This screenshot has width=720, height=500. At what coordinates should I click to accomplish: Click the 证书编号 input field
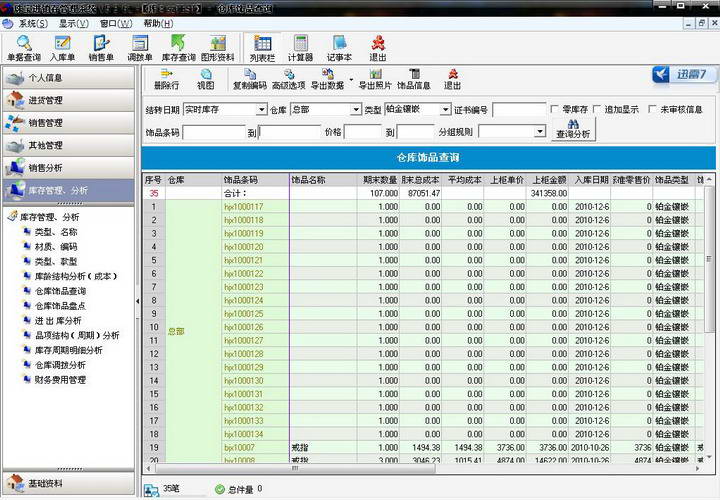point(519,110)
